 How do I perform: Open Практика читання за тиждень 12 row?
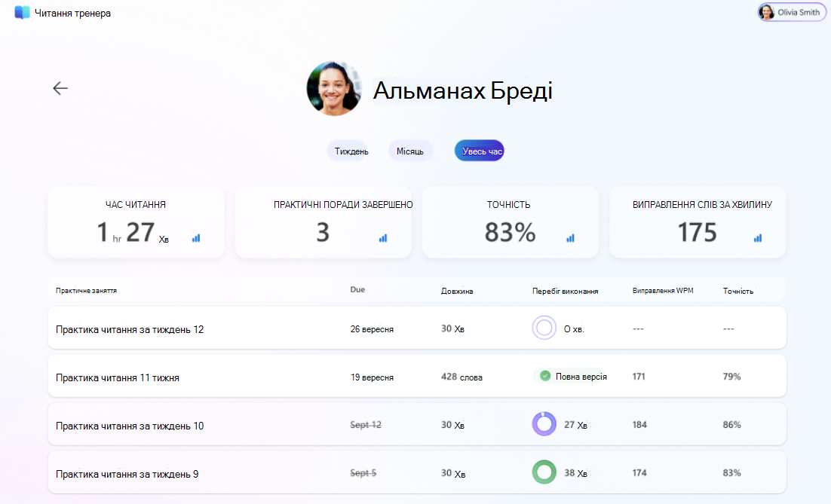point(416,328)
